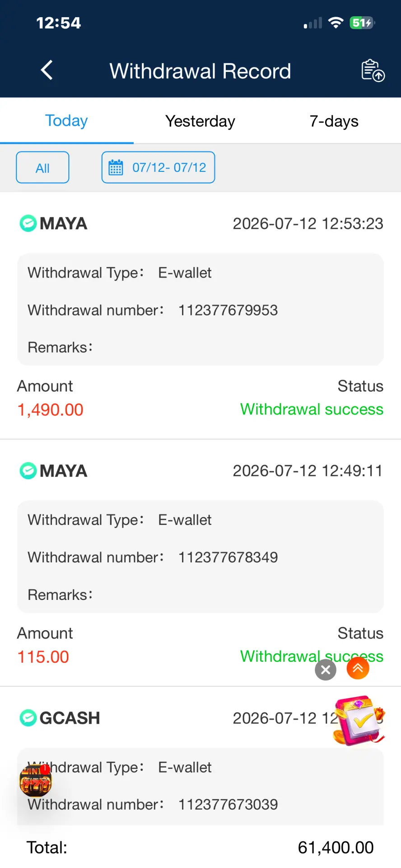Image resolution: width=401 pixels, height=868 pixels.
Task: Switch to the Yesterday tab
Action: tap(200, 121)
